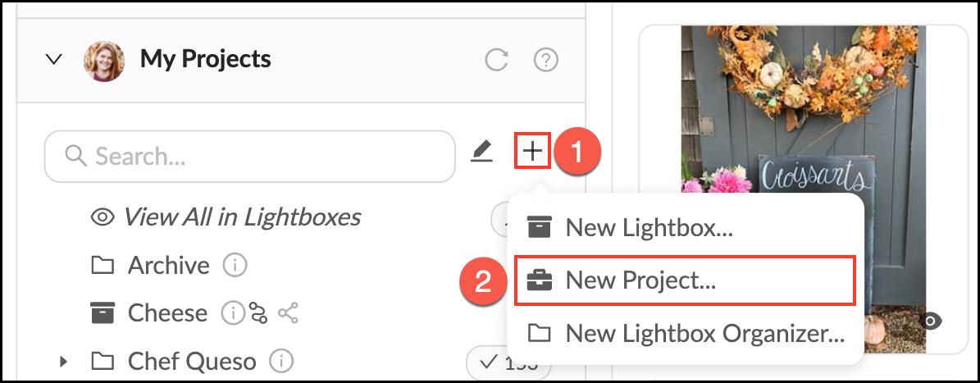980x383 pixels.
Task: Click the info icon next to Archive
Action: (235, 265)
